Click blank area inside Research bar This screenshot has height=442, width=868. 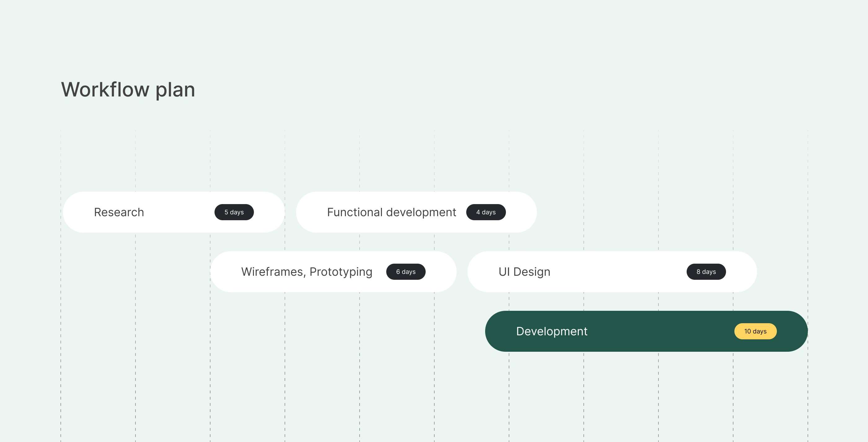[x=179, y=212]
